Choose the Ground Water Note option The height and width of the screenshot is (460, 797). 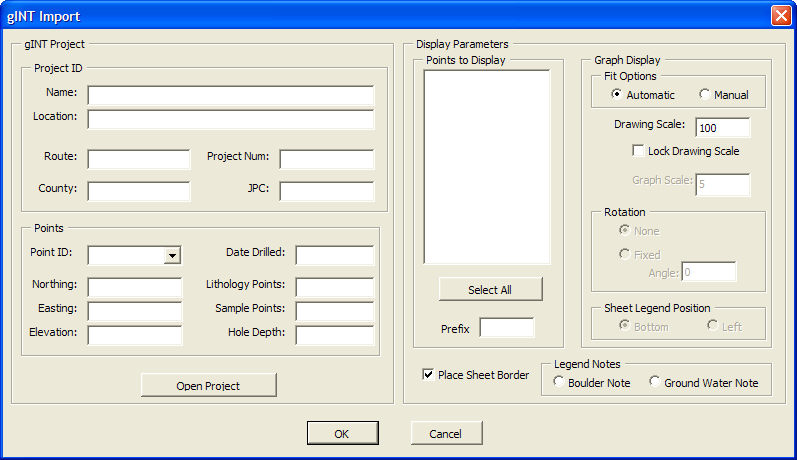point(655,382)
